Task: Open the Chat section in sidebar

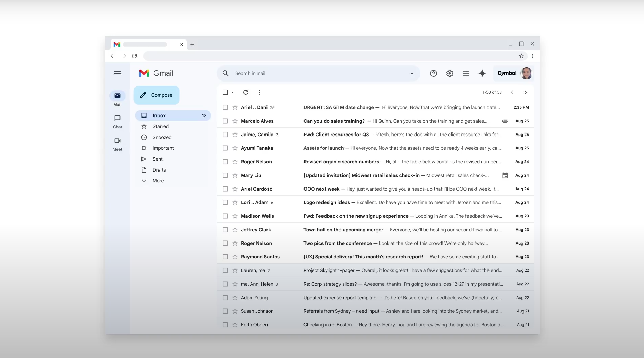Action: 117,121
